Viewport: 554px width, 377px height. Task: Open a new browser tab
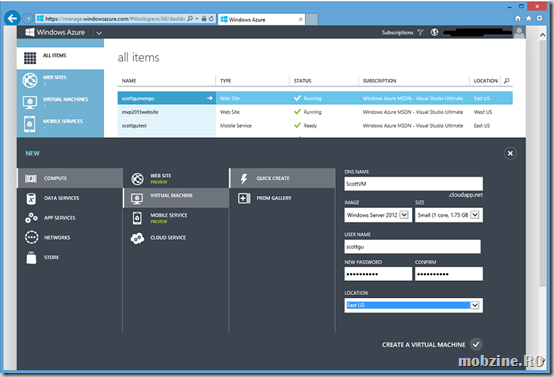tap(312, 19)
